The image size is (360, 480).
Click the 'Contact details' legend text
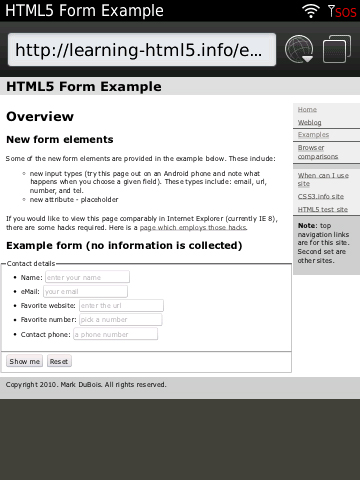[31, 263]
